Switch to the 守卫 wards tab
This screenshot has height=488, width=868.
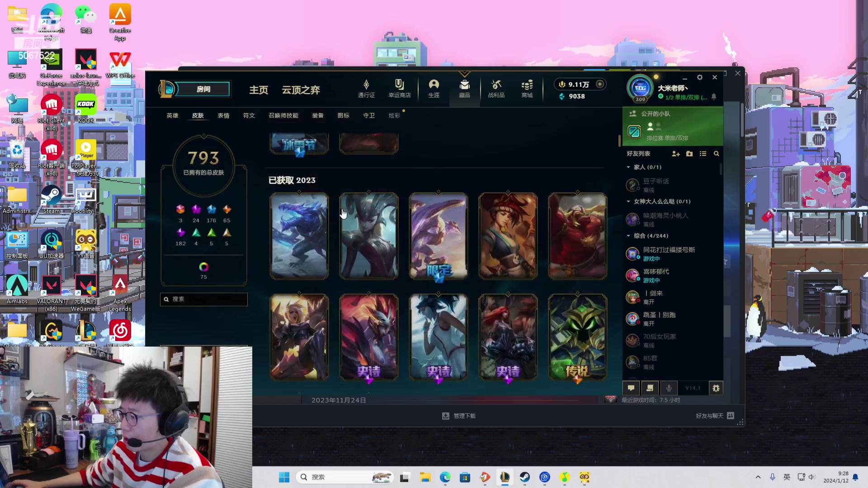[x=369, y=116]
